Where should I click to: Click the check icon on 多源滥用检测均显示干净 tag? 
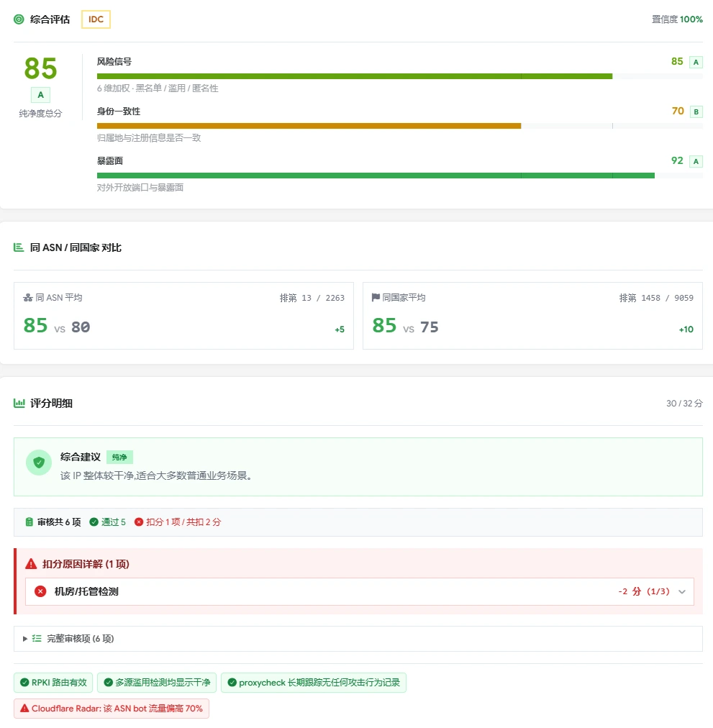[x=108, y=683]
